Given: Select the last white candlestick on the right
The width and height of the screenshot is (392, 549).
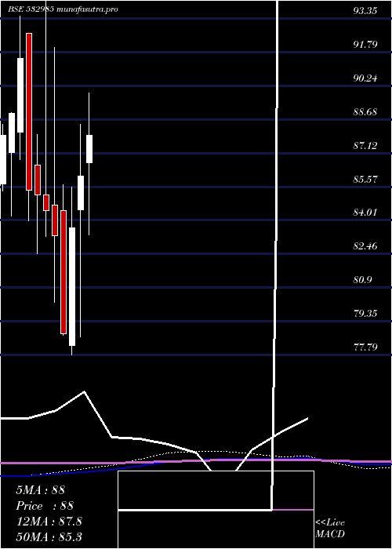Looking at the screenshot, I should [x=89, y=149].
